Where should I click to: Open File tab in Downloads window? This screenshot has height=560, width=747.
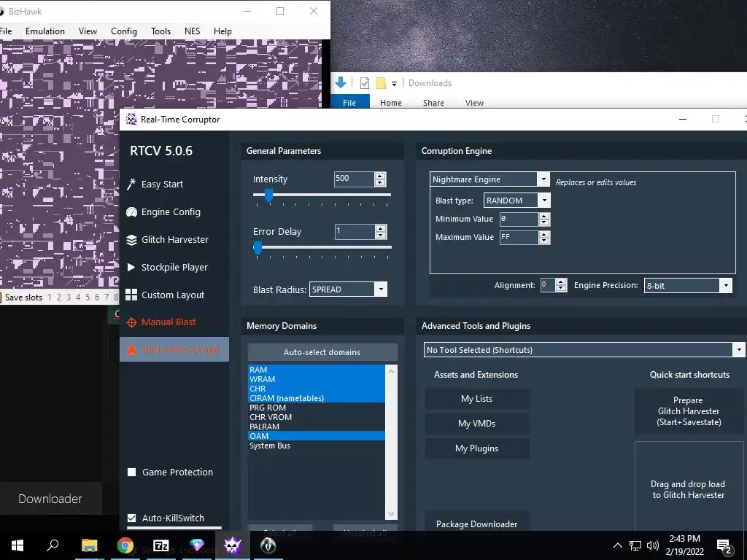point(349,102)
